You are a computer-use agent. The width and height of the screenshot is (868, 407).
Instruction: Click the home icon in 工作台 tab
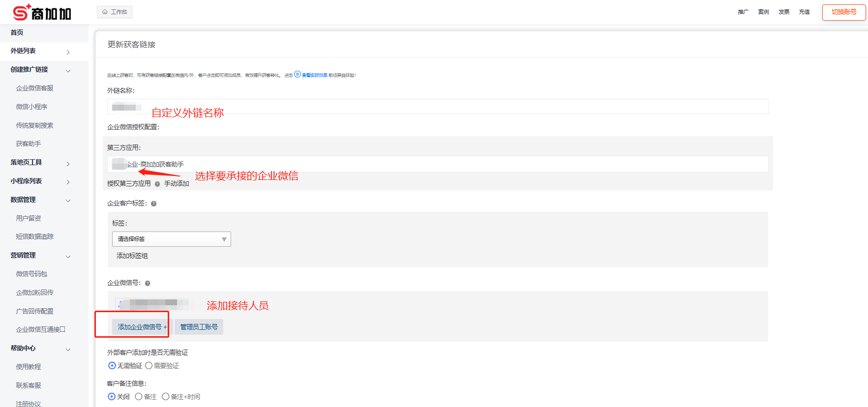pyautogui.click(x=105, y=12)
